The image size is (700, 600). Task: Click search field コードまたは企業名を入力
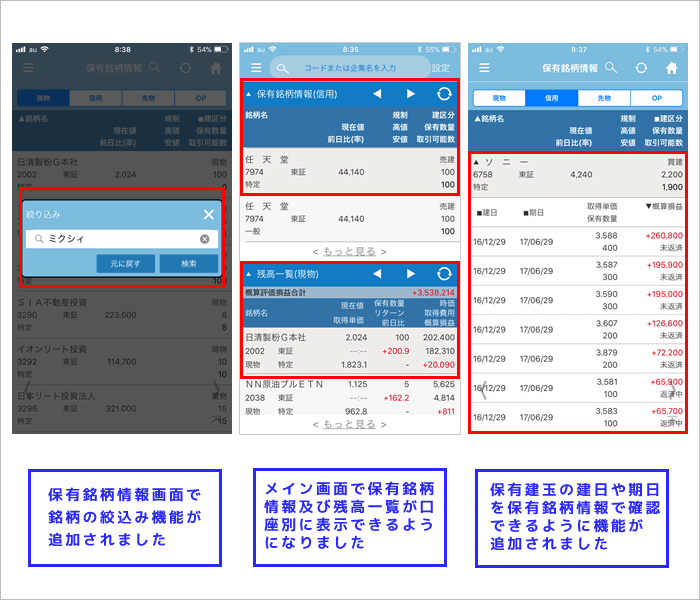tap(350, 68)
